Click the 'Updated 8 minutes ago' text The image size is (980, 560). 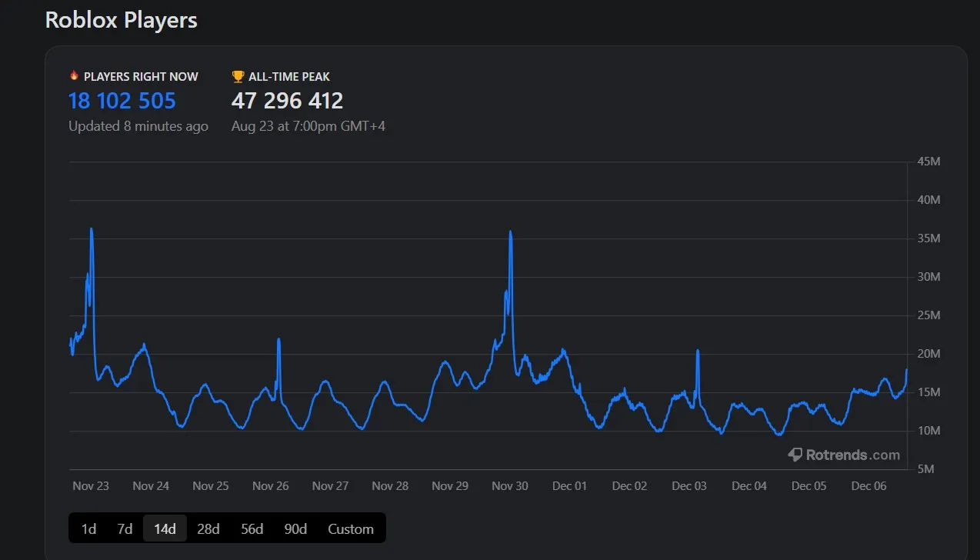(x=138, y=126)
